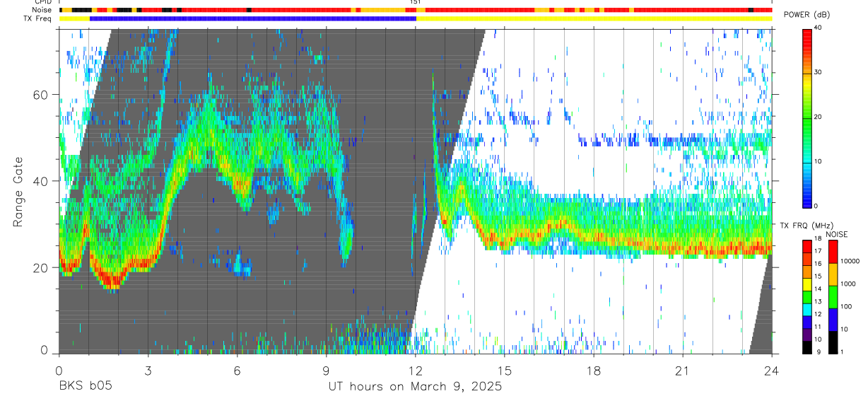868x401 pixels.
Task: Click the 18 hour label on UT axis
Action: [593, 371]
